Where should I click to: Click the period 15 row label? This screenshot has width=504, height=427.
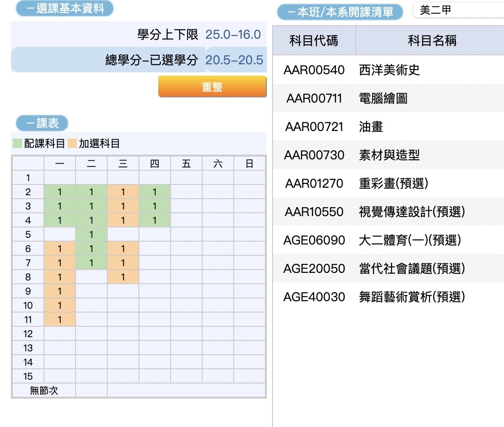pos(28,376)
